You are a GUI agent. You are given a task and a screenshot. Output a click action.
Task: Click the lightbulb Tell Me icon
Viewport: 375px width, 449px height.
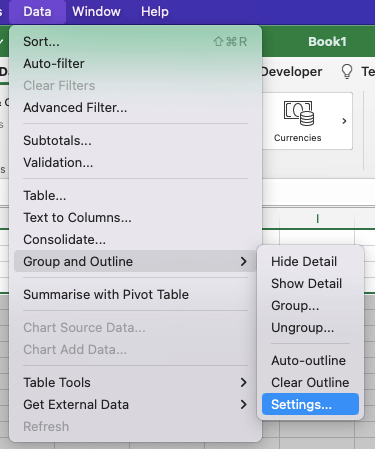coord(347,71)
